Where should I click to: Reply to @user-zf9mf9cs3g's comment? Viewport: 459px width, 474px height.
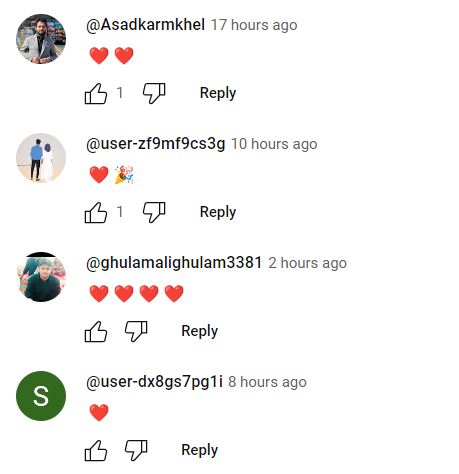(x=218, y=212)
